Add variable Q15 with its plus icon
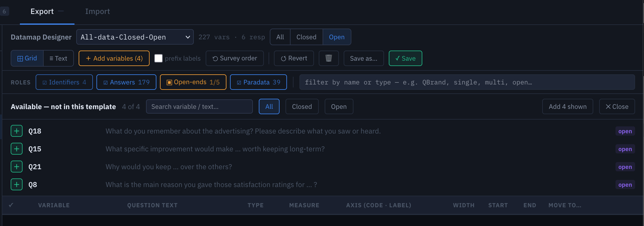This screenshot has width=644, height=226. [x=17, y=149]
